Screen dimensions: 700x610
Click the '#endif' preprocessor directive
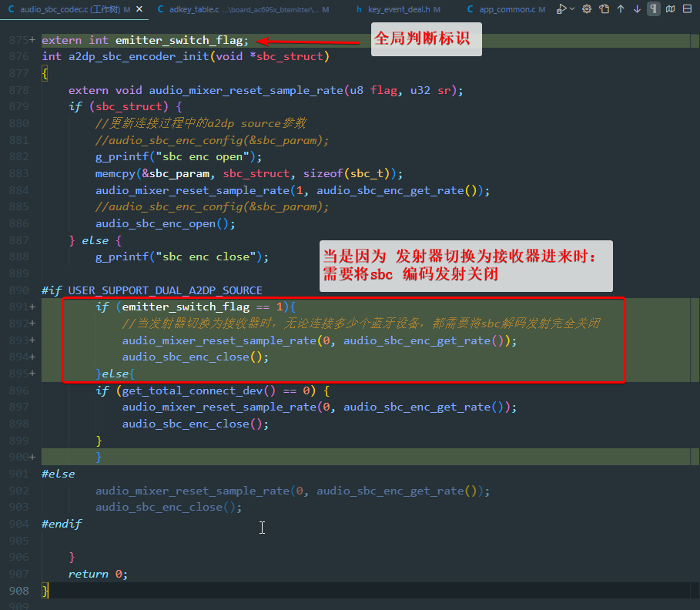pos(62,524)
